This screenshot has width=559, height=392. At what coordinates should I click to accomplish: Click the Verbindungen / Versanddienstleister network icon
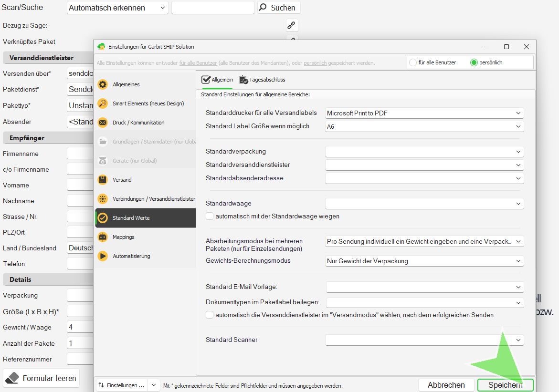[x=103, y=199]
